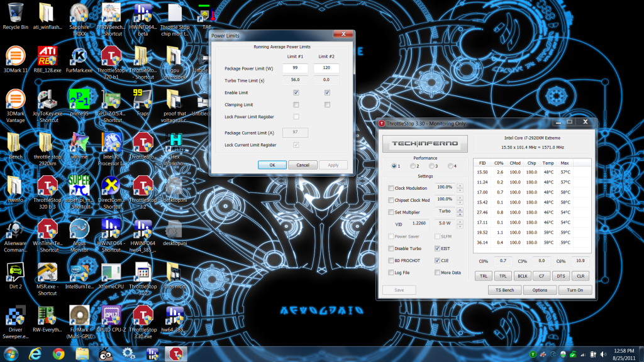Run the TS Bench benchmark
The width and height of the screenshot is (644, 362).
tap(504, 290)
